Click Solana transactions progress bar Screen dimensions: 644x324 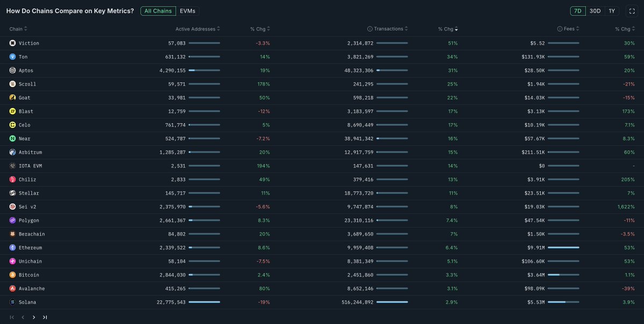click(392, 302)
